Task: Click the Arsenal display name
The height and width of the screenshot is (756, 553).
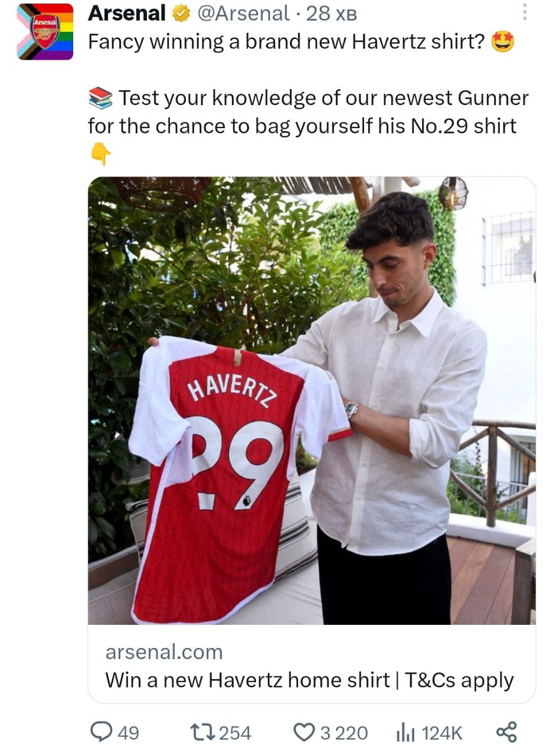Action: click(x=126, y=13)
